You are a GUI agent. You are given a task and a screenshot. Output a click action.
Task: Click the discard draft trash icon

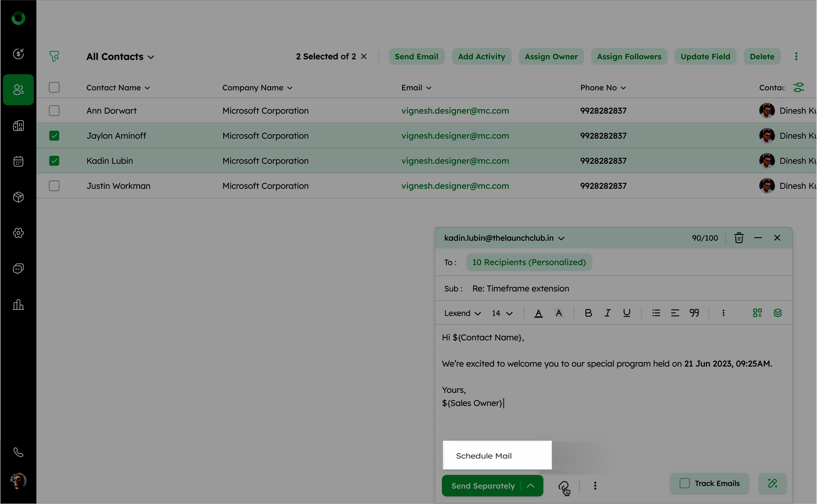(x=739, y=238)
